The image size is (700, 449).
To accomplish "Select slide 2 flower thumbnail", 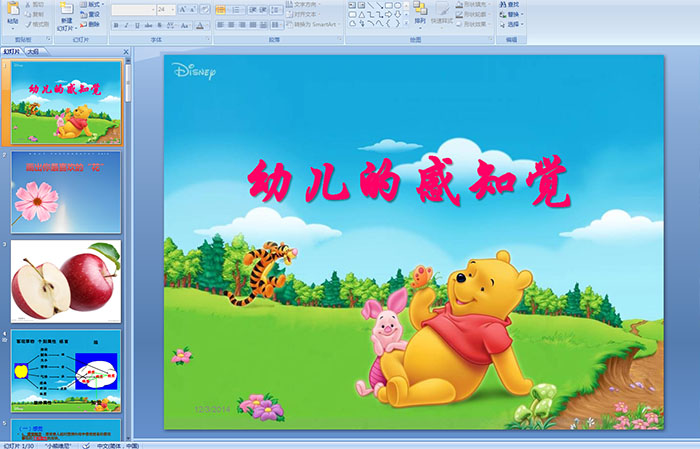I will coord(66,192).
